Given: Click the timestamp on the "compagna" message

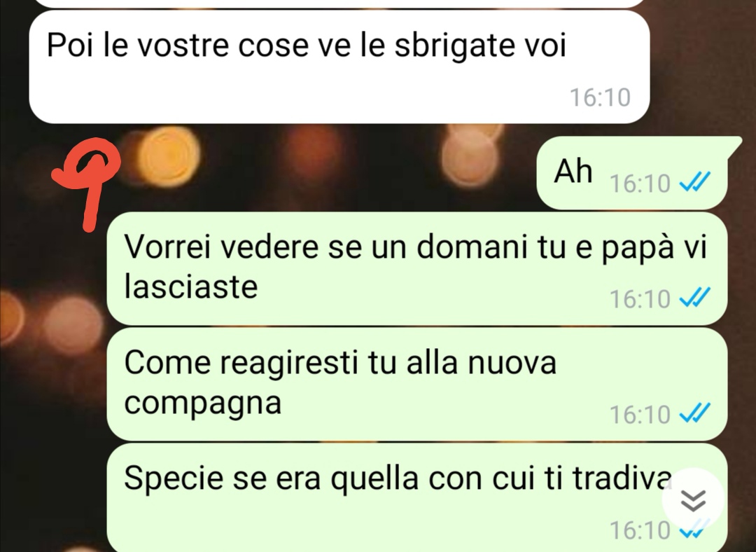Looking at the screenshot, I should coord(640,415).
